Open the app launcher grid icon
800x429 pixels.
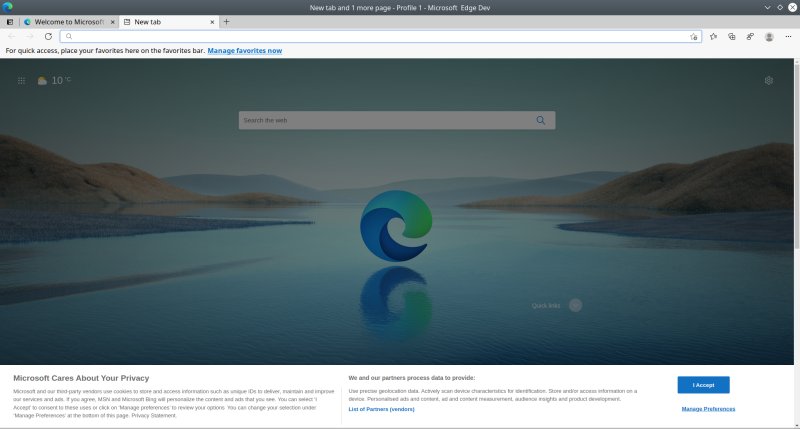(x=21, y=81)
